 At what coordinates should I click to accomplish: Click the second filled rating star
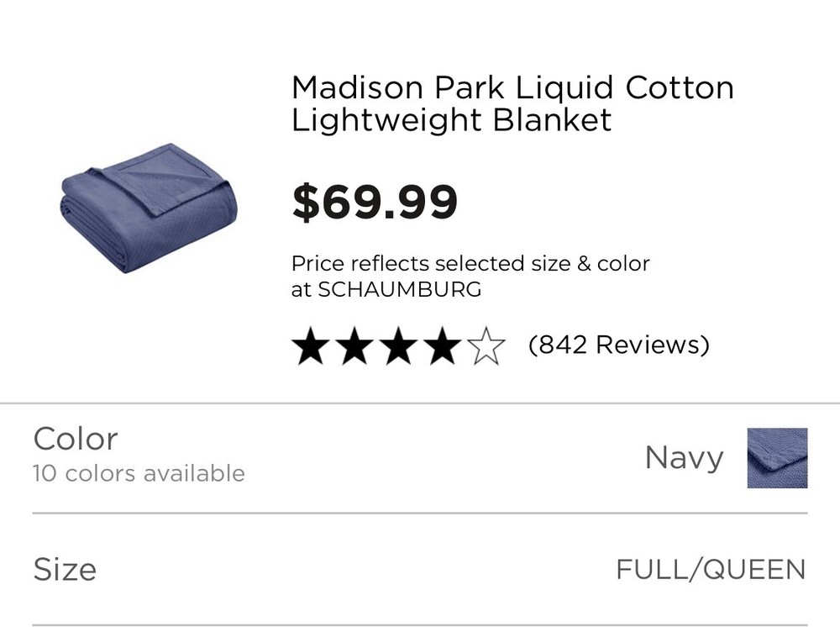pos(354,347)
